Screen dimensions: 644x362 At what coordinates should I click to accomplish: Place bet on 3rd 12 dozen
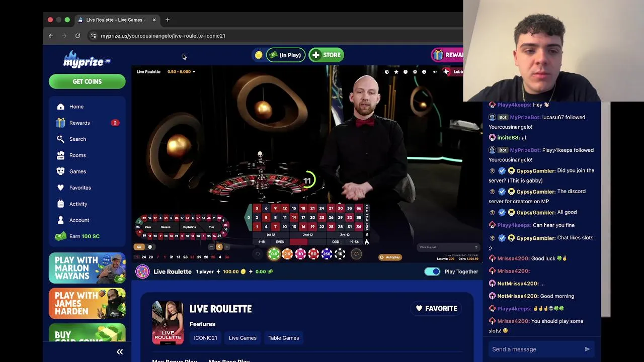(x=345, y=235)
